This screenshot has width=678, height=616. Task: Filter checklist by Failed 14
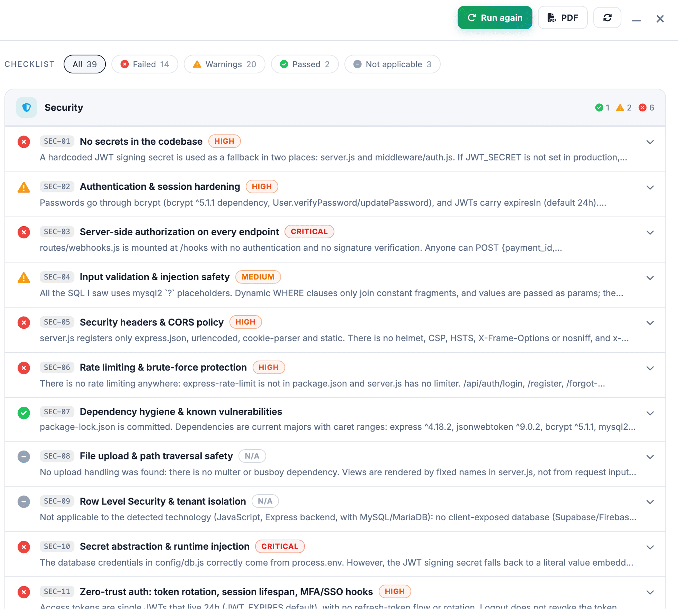pos(145,64)
